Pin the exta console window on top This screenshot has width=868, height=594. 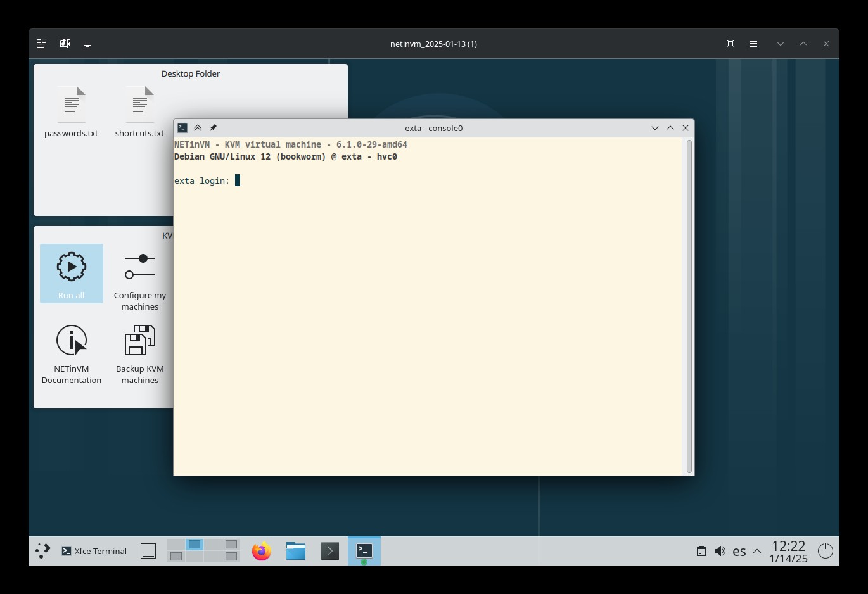(213, 128)
